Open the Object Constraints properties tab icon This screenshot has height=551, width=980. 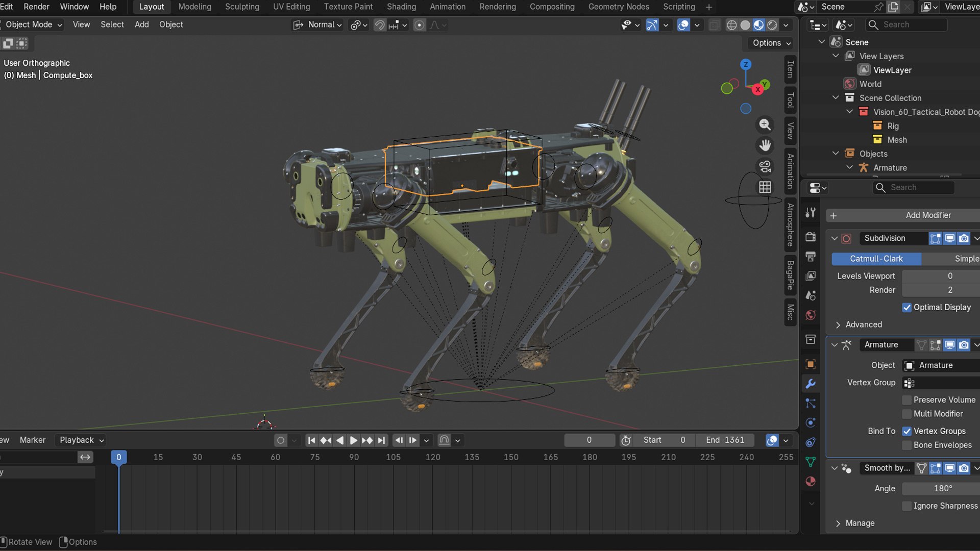811,442
